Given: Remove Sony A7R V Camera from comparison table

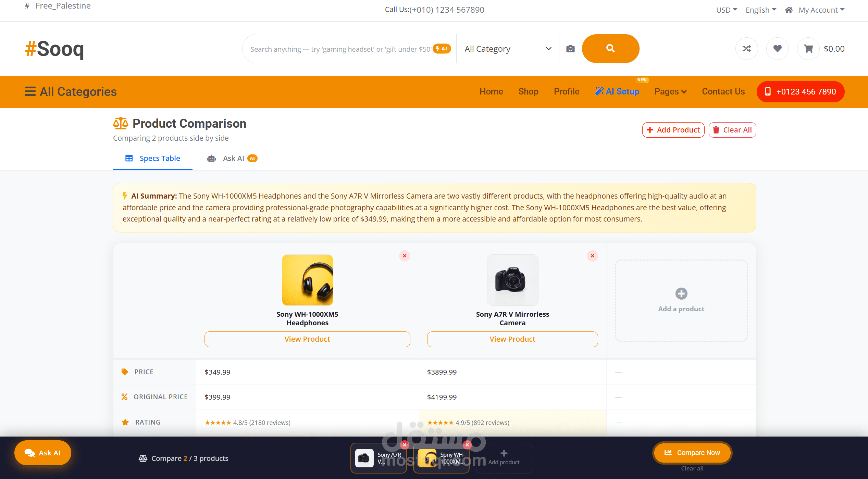Looking at the screenshot, I should (x=592, y=256).
